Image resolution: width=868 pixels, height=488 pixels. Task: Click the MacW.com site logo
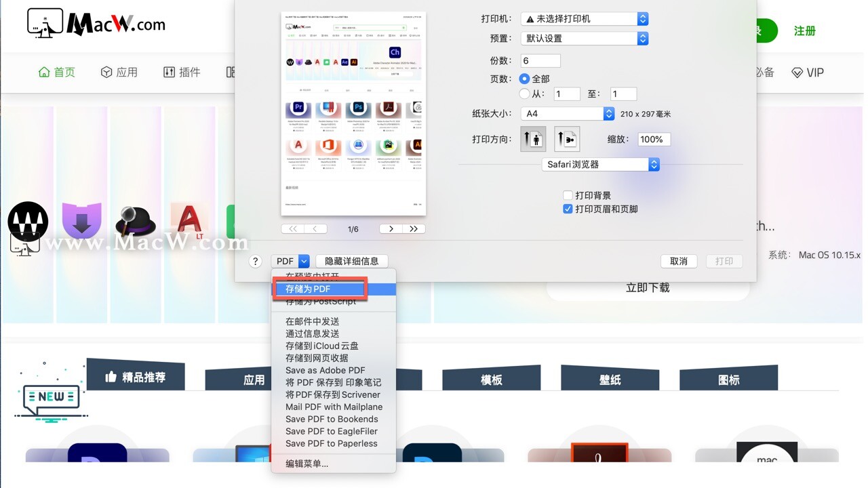pos(96,24)
